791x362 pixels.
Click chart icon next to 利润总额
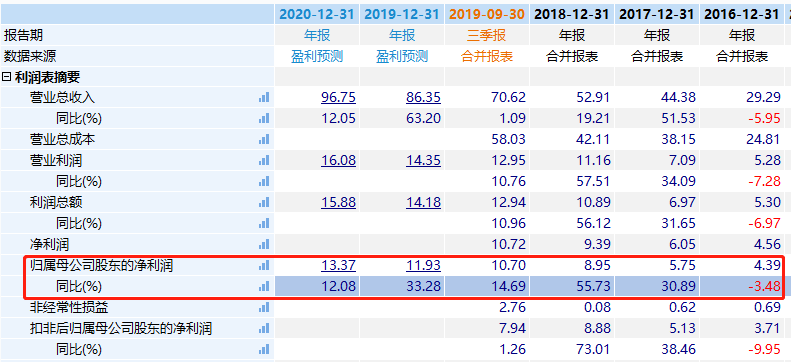[x=264, y=202]
